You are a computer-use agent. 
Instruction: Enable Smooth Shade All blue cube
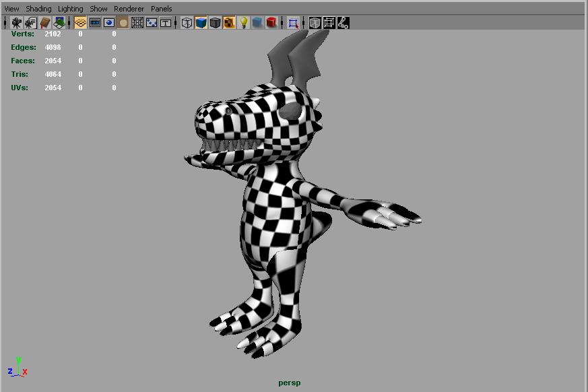tap(201, 23)
